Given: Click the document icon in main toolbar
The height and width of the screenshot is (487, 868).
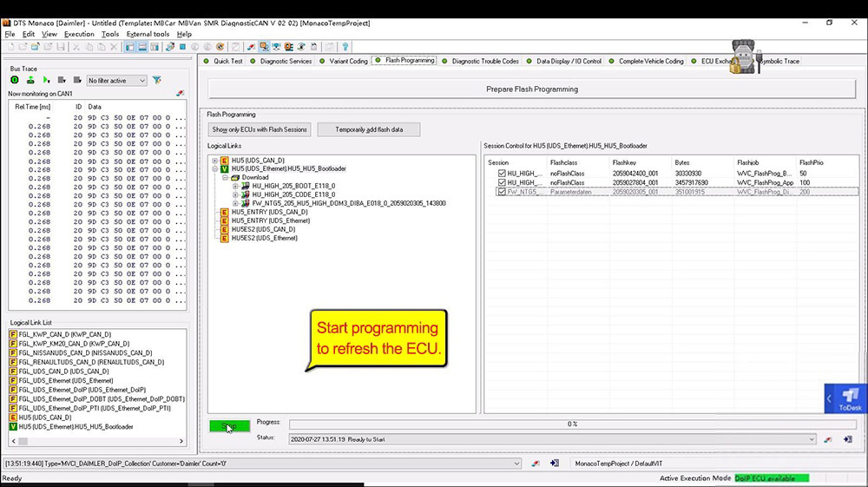Looking at the screenshot, I should [x=314, y=47].
